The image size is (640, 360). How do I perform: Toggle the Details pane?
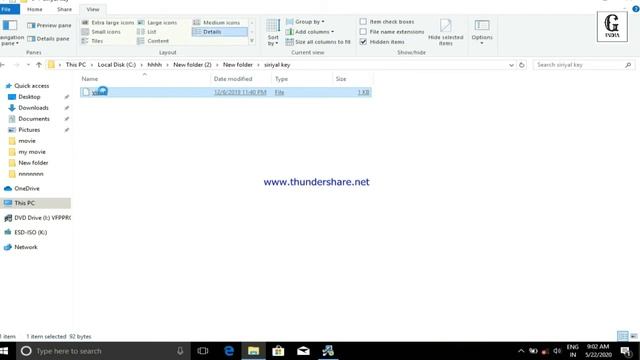[48, 39]
